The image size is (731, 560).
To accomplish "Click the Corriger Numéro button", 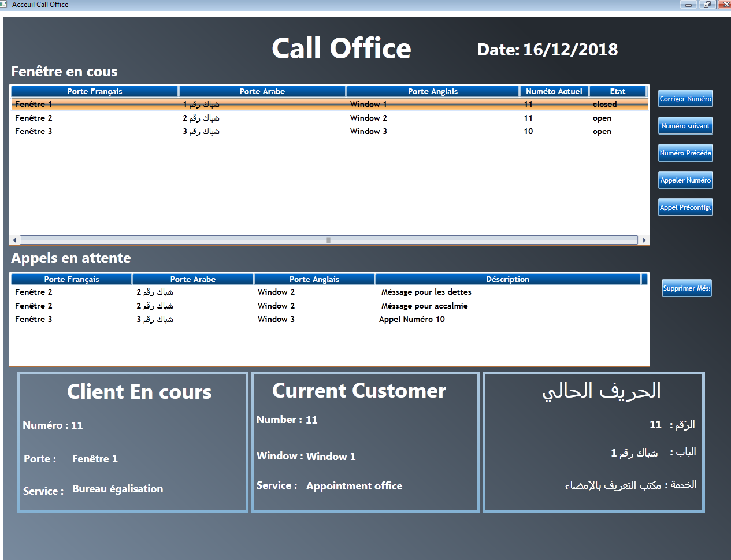I will click(685, 99).
